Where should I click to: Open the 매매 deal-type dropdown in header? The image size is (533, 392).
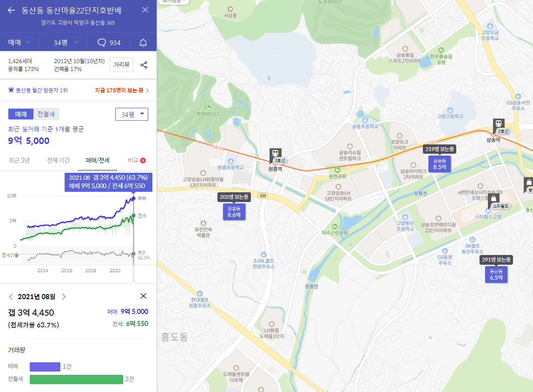pos(20,42)
